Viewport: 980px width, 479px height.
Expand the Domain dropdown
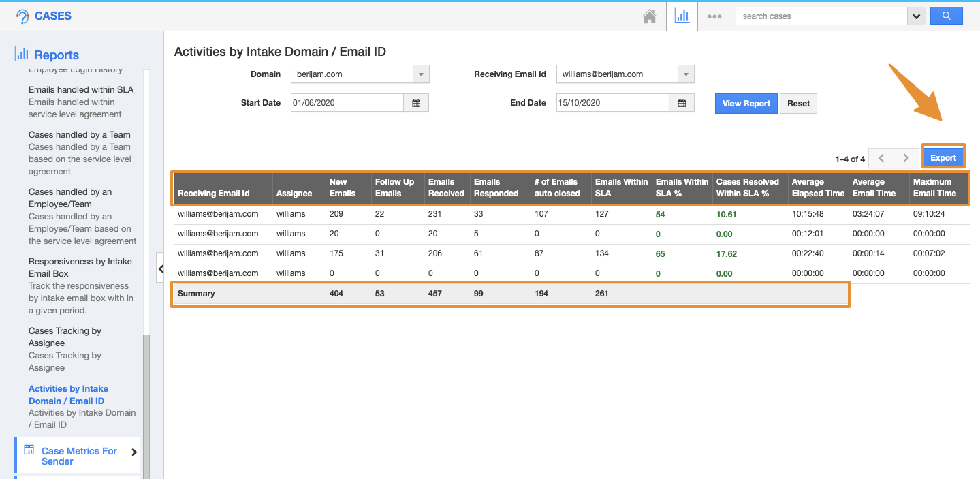(421, 74)
